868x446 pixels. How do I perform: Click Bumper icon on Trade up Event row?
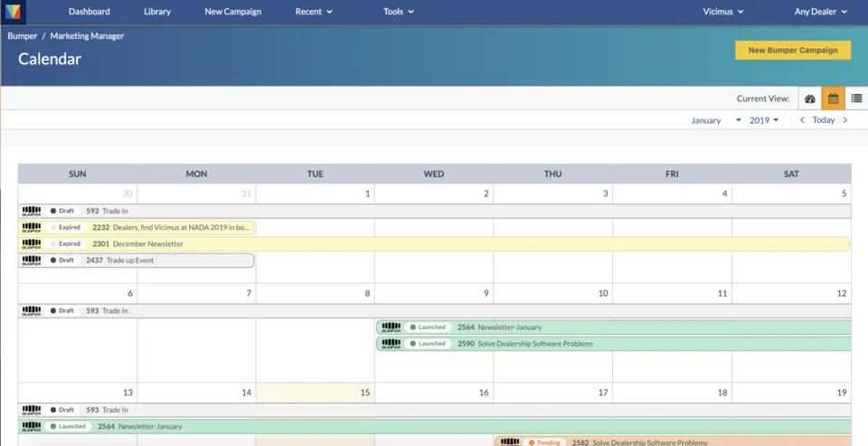[x=32, y=261]
